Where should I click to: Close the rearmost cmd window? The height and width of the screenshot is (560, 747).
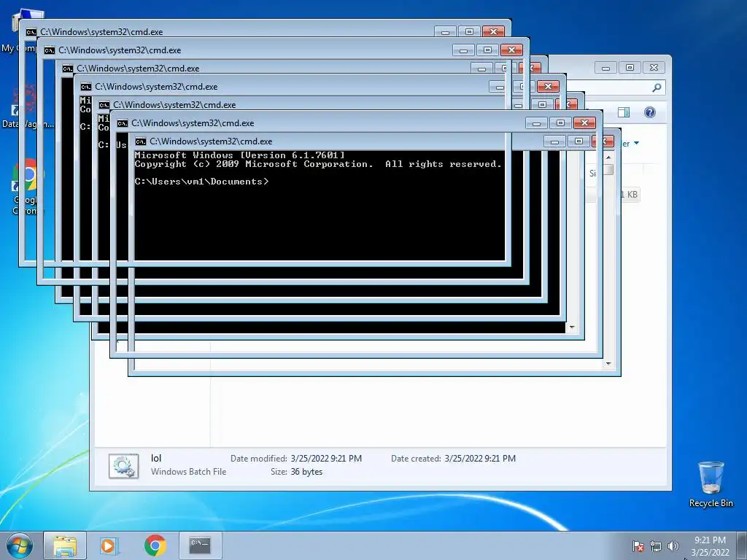(494, 32)
